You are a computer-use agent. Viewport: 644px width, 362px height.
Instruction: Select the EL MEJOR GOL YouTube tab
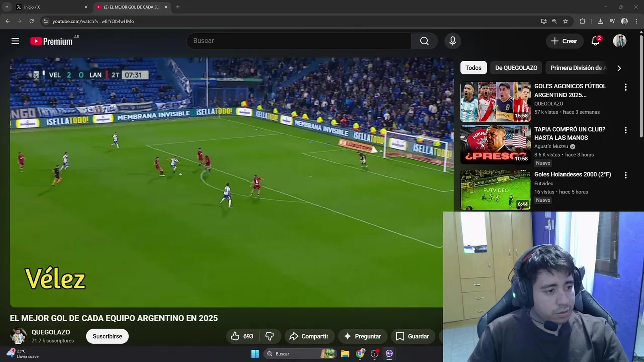(132, 7)
